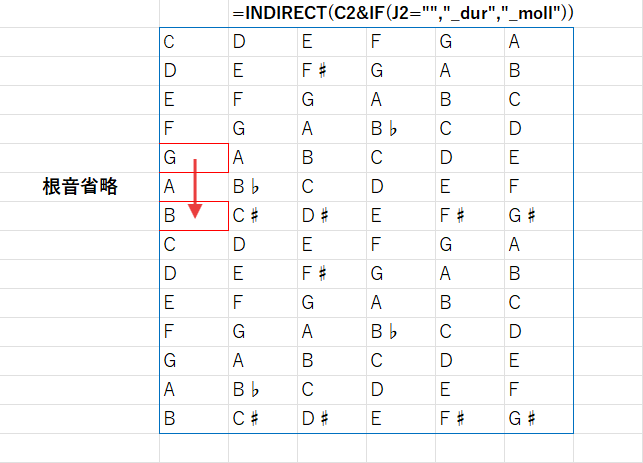
Task: Select E in the bottom row
Action: 401,419
